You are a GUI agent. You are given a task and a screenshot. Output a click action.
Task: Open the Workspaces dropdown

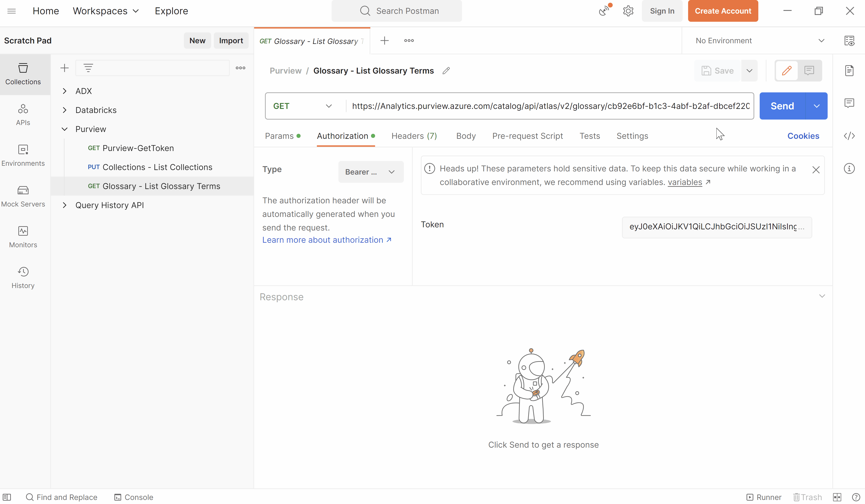pos(106,11)
